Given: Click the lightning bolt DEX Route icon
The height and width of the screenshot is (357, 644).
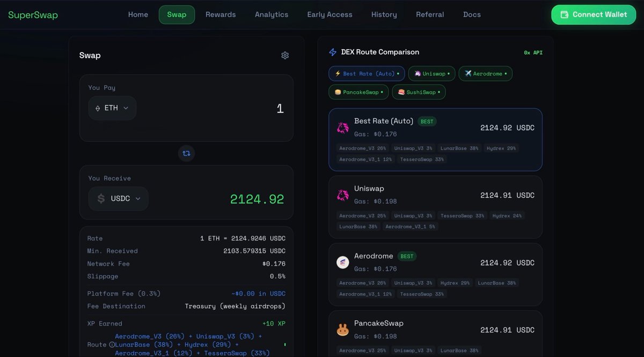Looking at the screenshot, I should pyautogui.click(x=333, y=52).
